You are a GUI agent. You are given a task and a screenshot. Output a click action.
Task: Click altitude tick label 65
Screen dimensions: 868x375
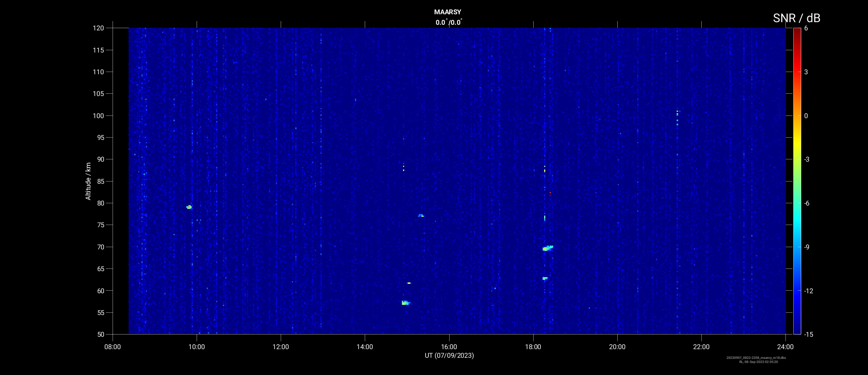tap(100, 269)
